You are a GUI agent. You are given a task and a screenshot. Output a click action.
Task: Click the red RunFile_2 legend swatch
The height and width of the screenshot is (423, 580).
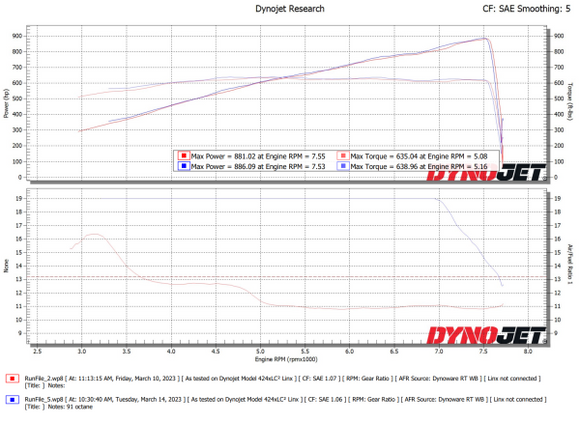click(12, 379)
